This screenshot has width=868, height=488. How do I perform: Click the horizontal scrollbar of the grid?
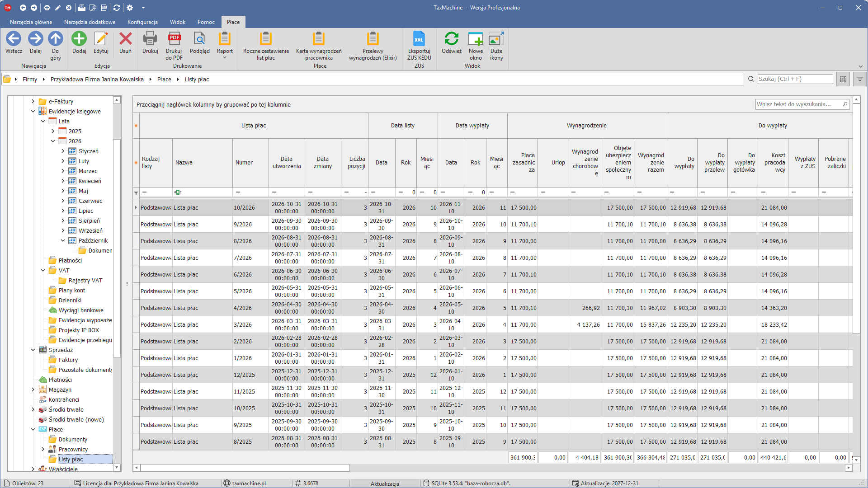[x=245, y=468]
